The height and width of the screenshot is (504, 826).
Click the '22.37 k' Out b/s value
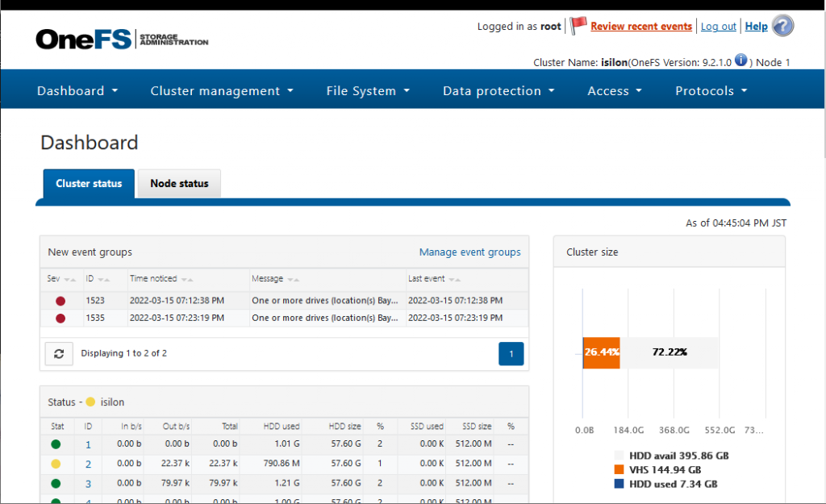pyautogui.click(x=175, y=464)
